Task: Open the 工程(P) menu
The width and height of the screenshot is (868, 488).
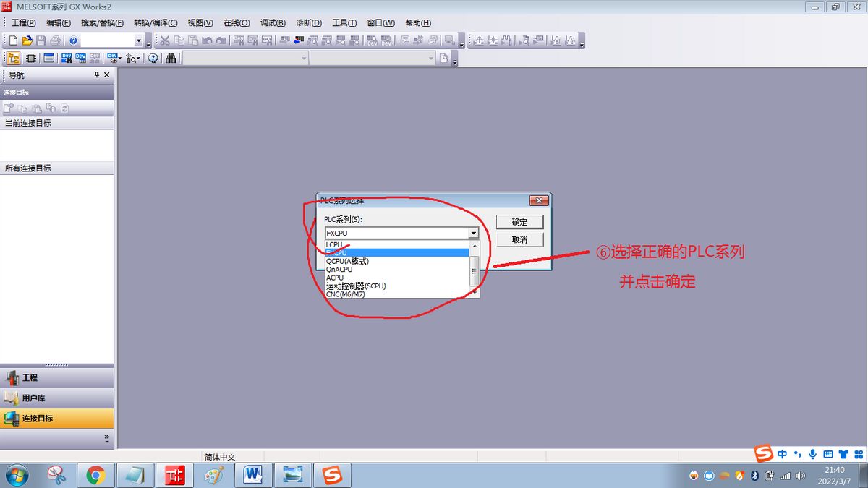Action: click(x=23, y=23)
